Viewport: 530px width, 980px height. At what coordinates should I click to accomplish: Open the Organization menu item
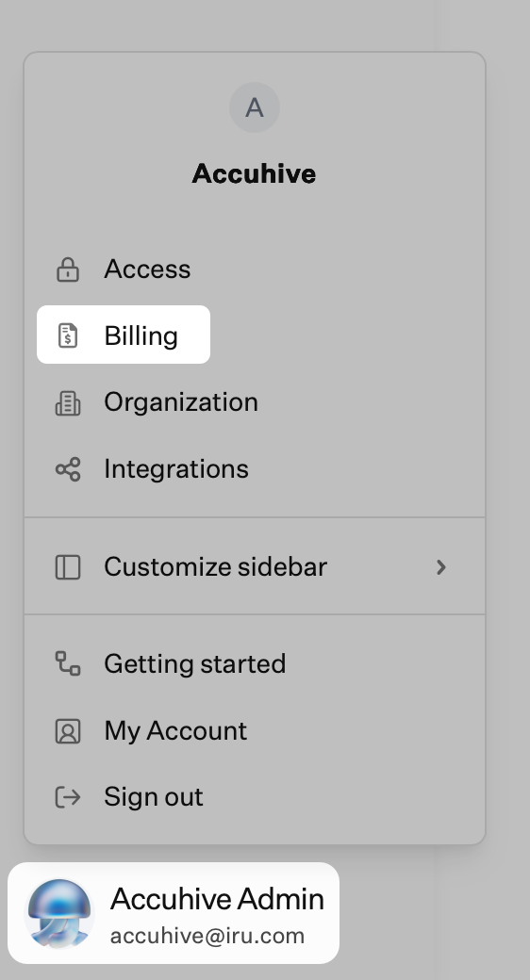coord(254,402)
